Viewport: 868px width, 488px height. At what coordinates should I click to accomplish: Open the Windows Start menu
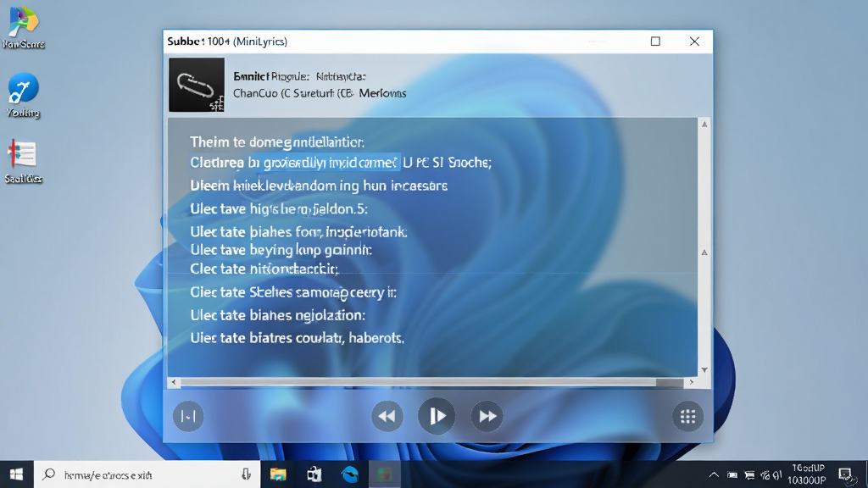point(17,474)
